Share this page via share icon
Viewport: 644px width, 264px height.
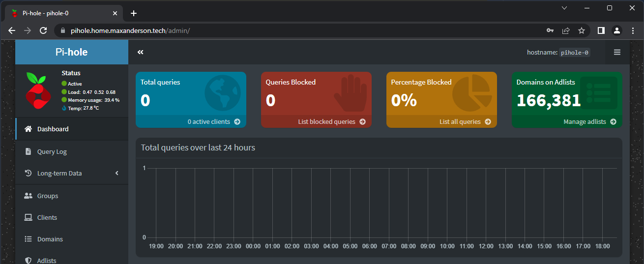[x=566, y=30]
